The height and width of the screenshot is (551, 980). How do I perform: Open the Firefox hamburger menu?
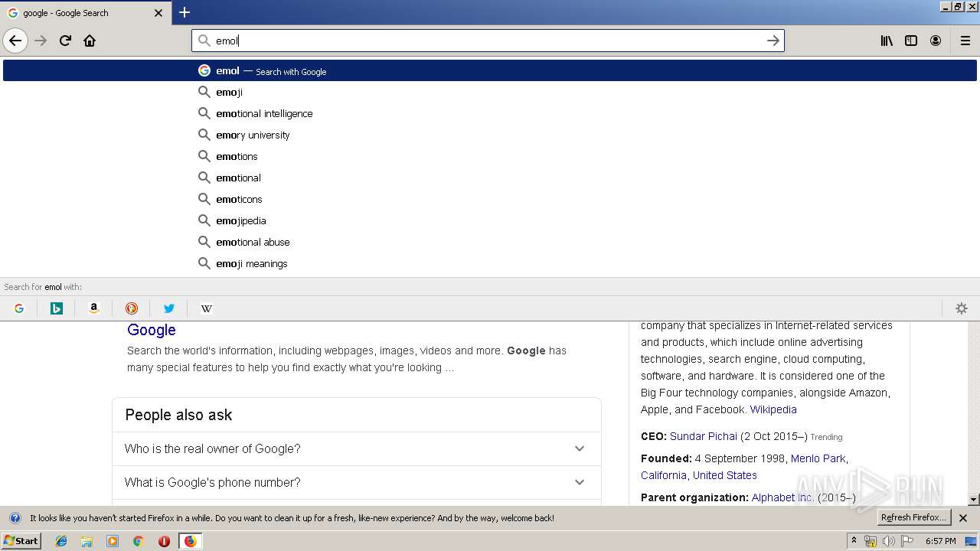[x=965, y=41]
